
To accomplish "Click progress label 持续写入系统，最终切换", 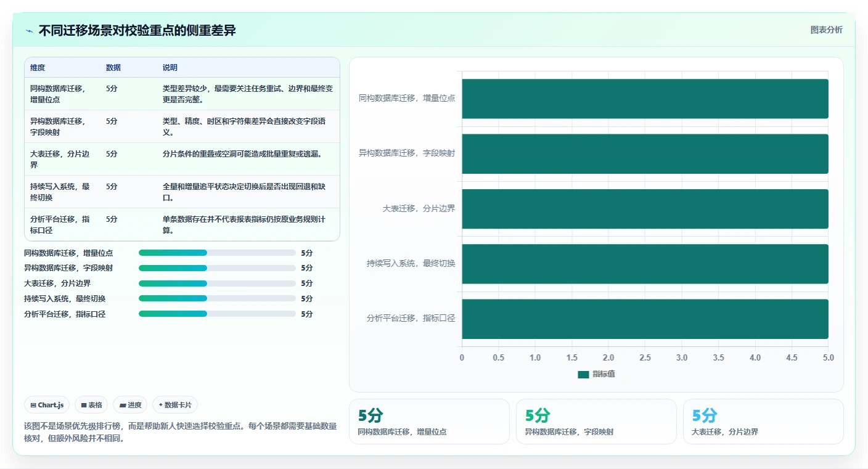I will coord(65,298).
